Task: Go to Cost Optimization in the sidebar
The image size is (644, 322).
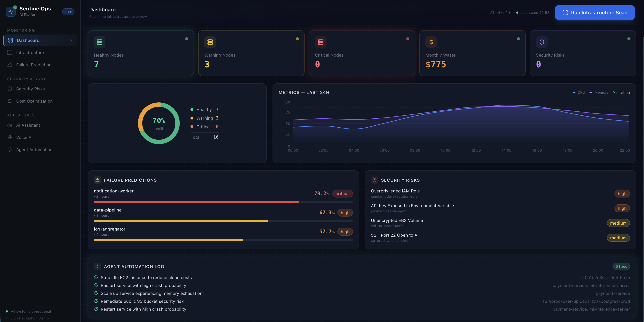Action: (34, 101)
